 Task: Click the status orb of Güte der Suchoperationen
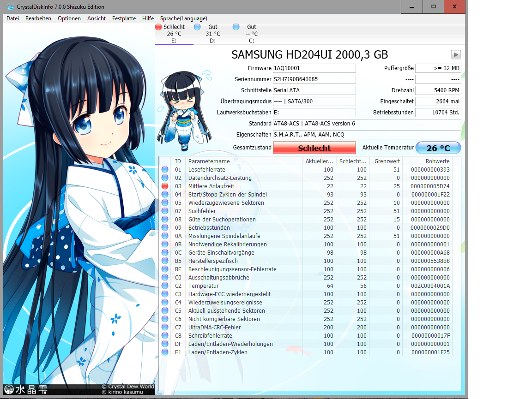click(x=165, y=219)
